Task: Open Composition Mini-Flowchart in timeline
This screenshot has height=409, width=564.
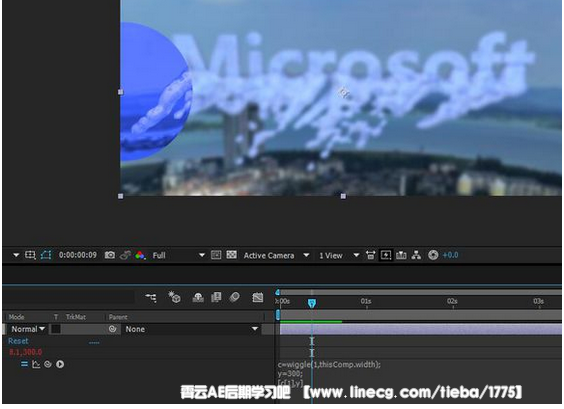Action: pyautogui.click(x=151, y=297)
